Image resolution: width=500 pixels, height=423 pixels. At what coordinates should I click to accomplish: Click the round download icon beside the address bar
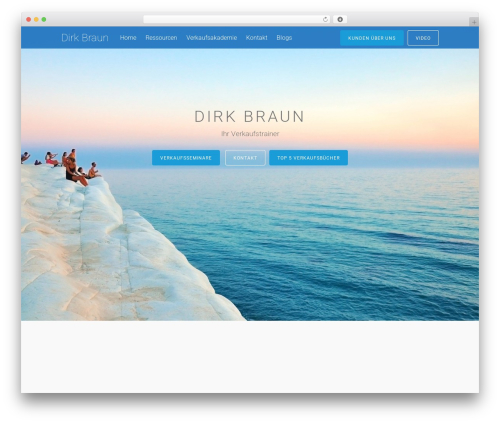(340, 19)
